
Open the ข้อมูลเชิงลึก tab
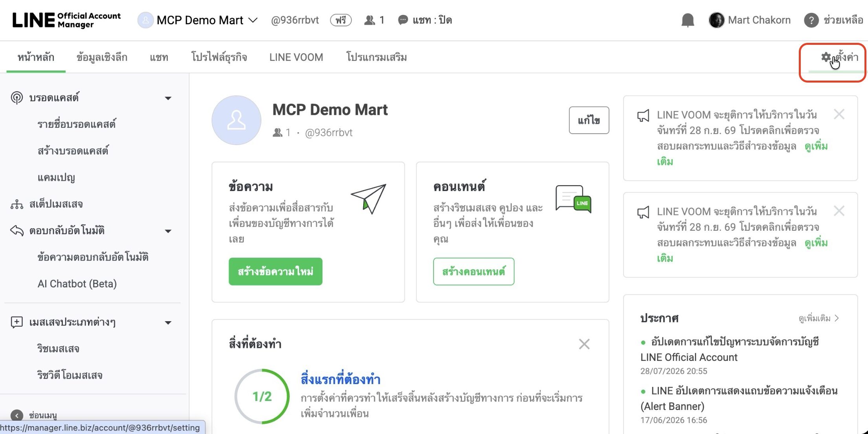pos(102,57)
